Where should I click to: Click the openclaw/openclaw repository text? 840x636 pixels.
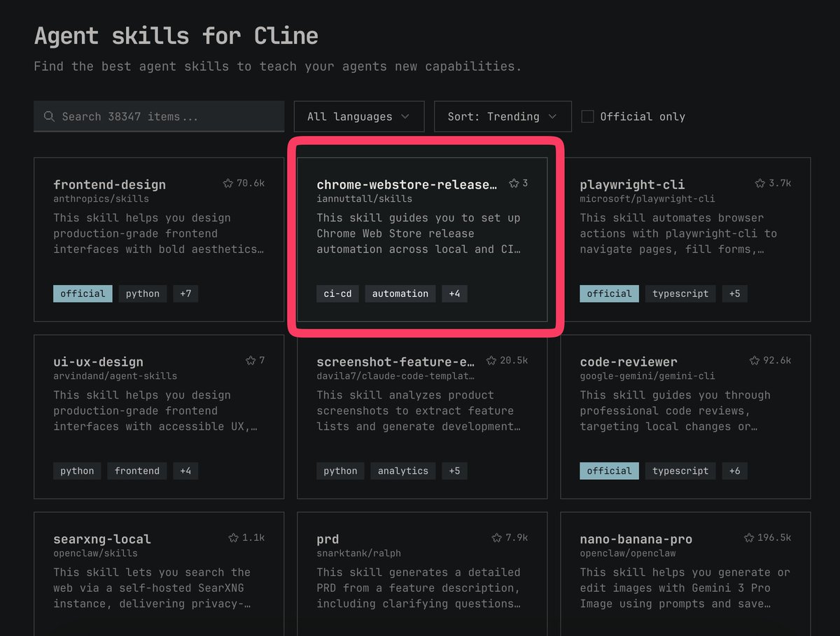point(628,553)
